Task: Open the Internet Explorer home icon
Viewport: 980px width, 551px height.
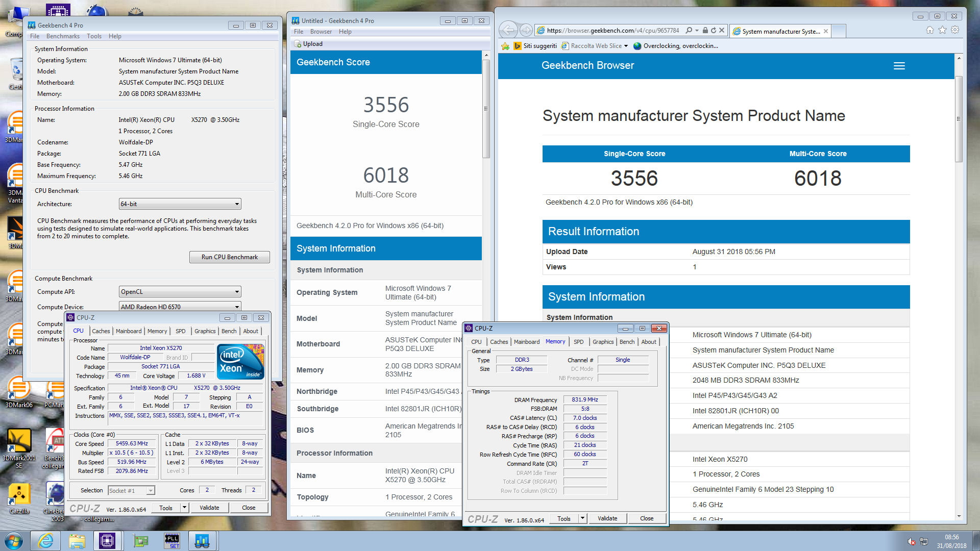Action: [930, 30]
